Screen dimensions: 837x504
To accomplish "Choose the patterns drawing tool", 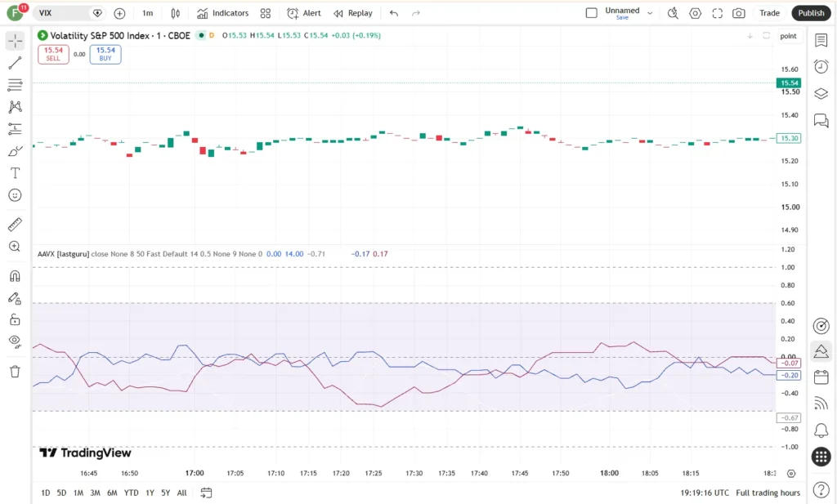I will (15, 107).
